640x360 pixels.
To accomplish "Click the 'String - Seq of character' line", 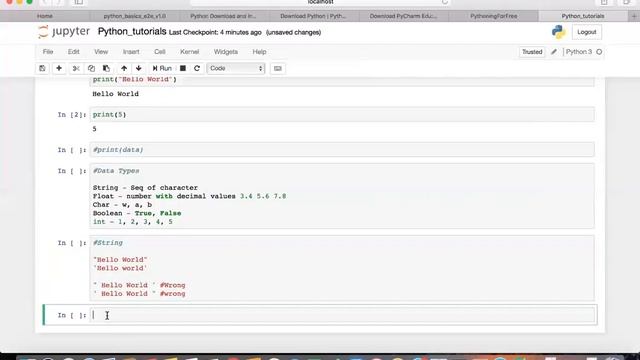I will coord(145,188).
